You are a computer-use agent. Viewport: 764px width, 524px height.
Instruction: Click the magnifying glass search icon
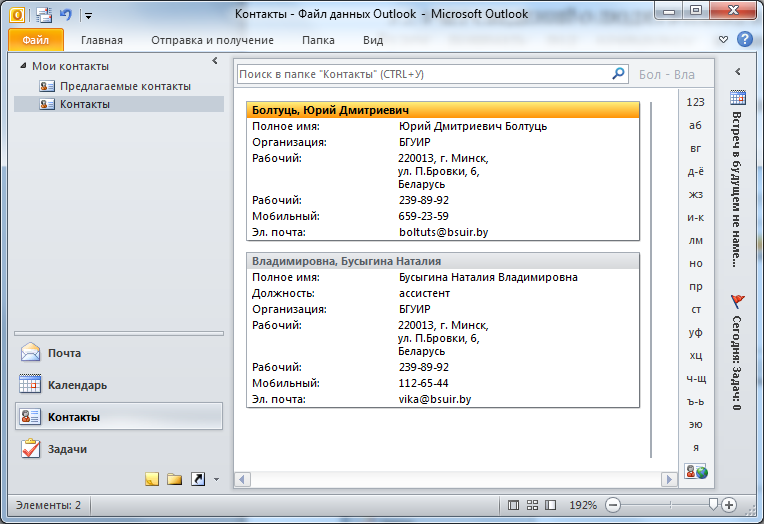point(618,74)
